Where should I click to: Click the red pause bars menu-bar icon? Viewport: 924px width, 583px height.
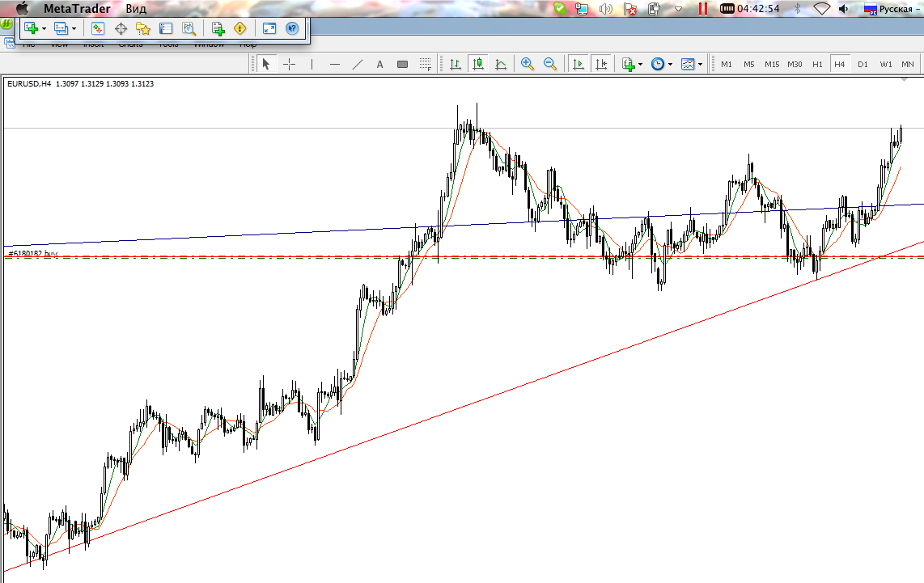tap(702, 8)
